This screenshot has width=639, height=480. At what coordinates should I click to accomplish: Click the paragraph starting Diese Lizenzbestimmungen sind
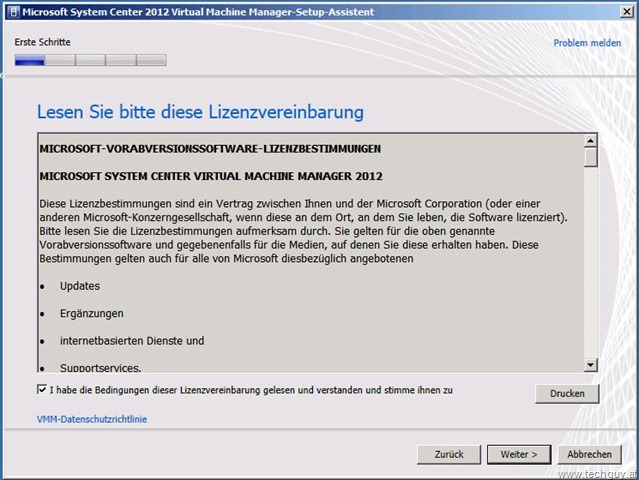pos(304,231)
